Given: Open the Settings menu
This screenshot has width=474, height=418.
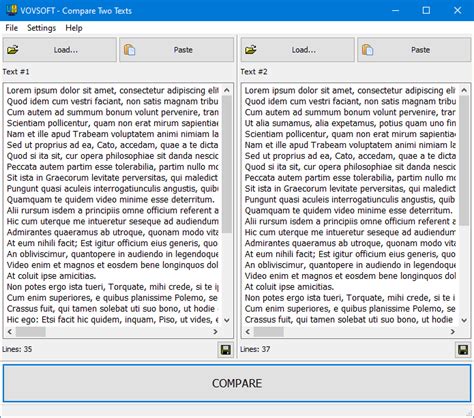Looking at the screenshot, I should pyautogui.click(x=41, y=28).
